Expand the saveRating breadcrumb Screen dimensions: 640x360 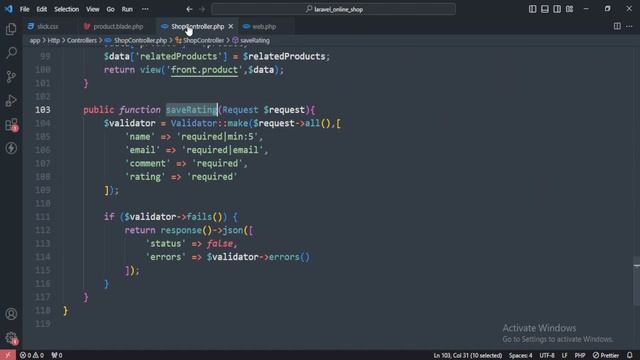coord(251,40)
